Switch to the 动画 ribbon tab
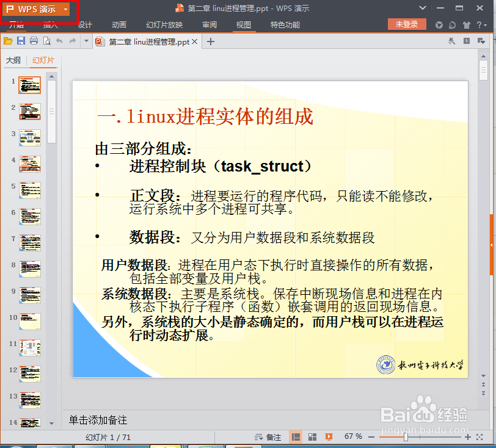Viewport: 496px width, 448px height. coord(119,25)
